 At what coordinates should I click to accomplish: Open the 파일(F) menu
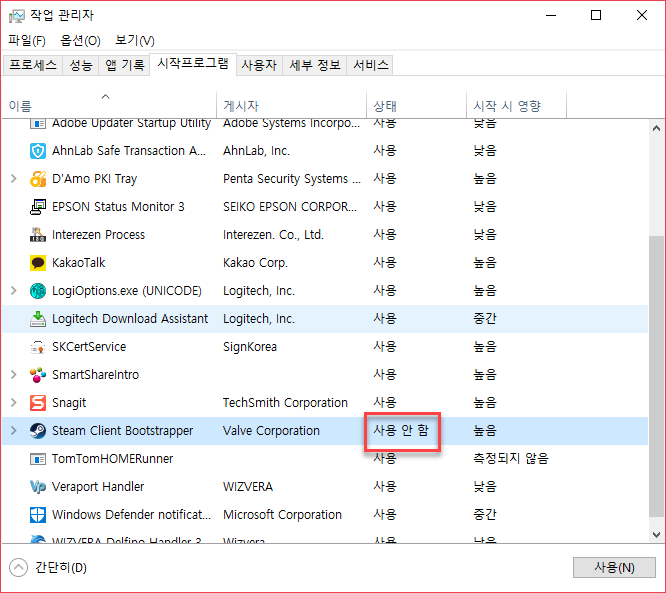click(x=27, y=40)
